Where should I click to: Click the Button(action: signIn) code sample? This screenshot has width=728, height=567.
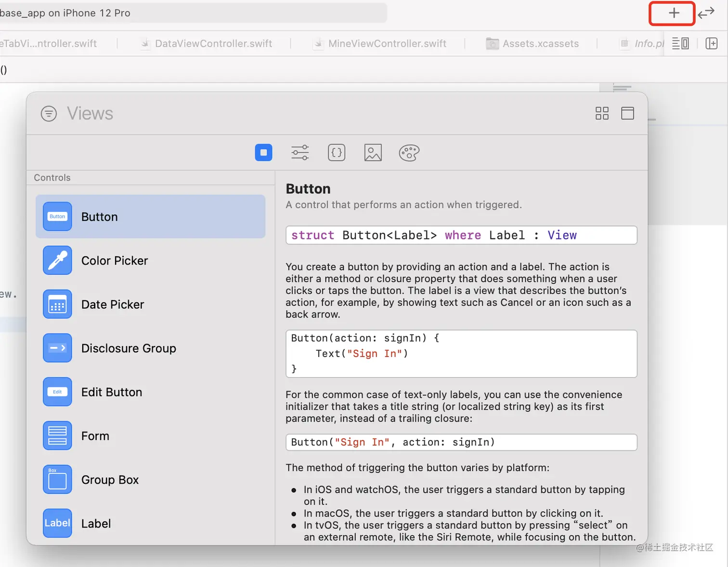point(461,354)
